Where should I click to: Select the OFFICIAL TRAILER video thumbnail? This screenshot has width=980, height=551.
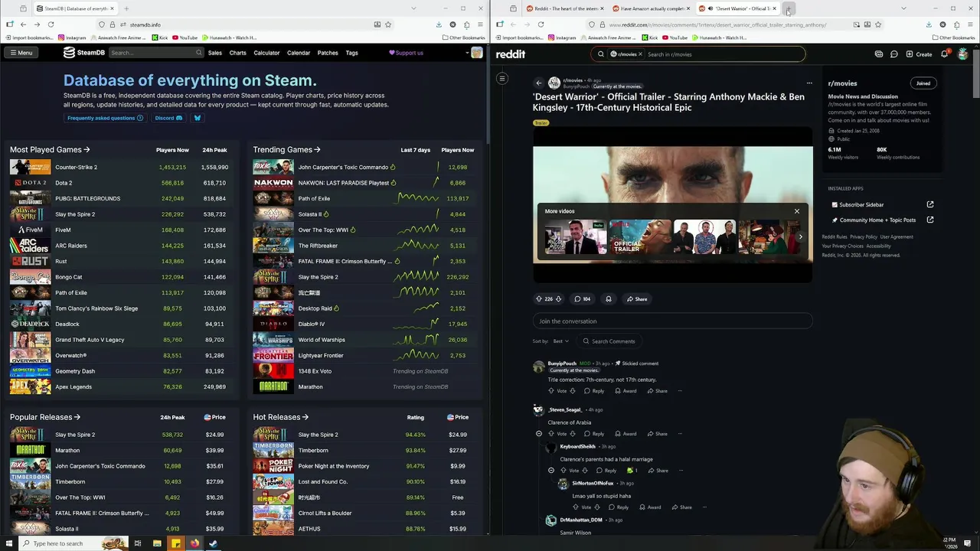coord(640,237)
